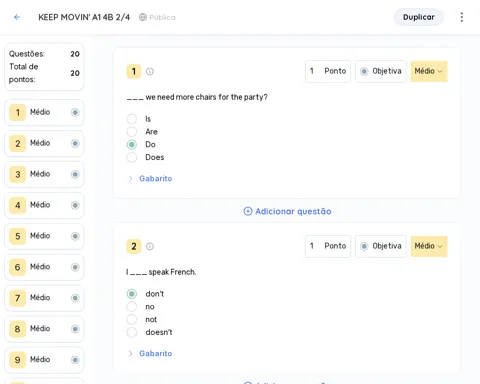The width and height of the screenshot is (480, 384).
Task: Select answer 'Do' for question 1
Action: 132,144
